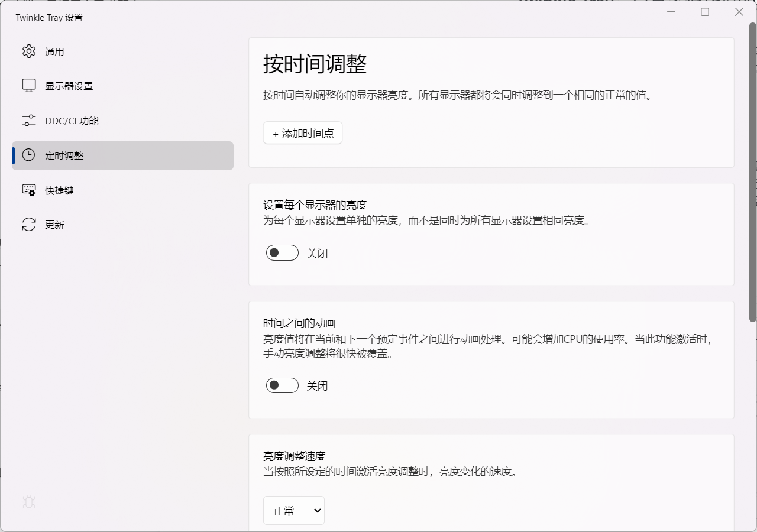Viewport: 757px width, 532px height.
Task: Click the 添加时间点 button
Action: [302, 133]
